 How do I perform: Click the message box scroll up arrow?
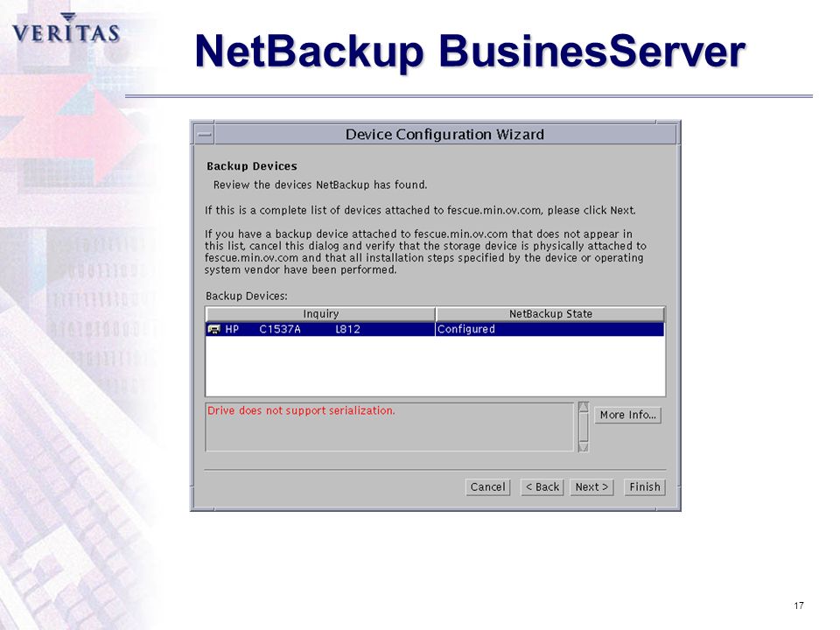coord(584,407)
